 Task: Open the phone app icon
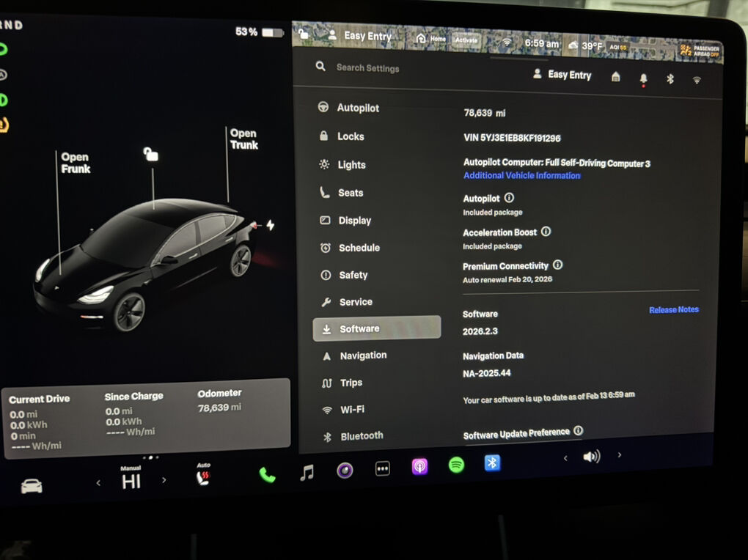(x=267, y=475)
